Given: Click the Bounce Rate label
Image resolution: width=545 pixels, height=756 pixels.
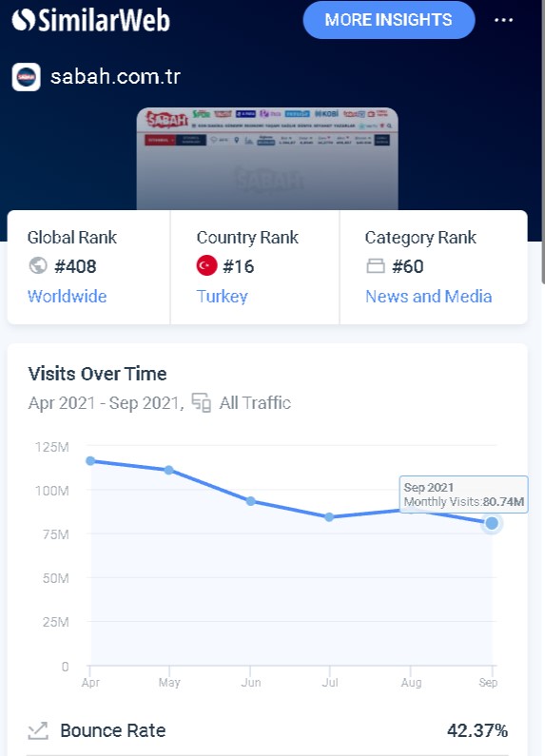Looking at the screenshot, I should (x=113, y=730).
